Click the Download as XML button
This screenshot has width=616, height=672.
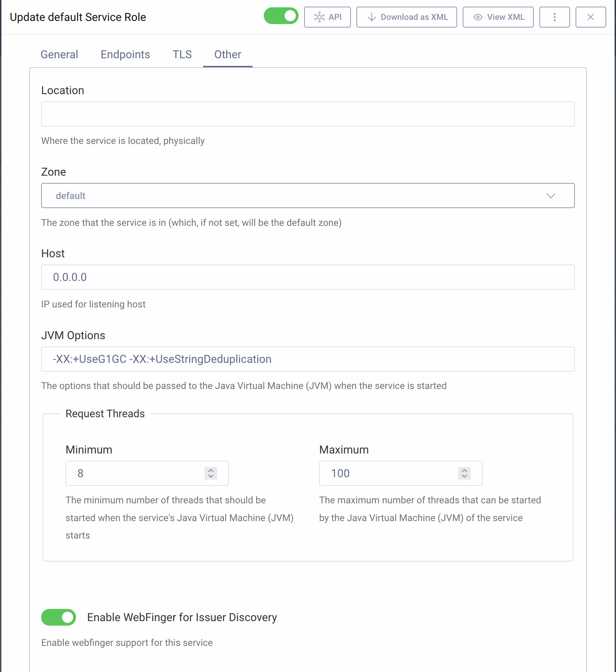point(406,17)
